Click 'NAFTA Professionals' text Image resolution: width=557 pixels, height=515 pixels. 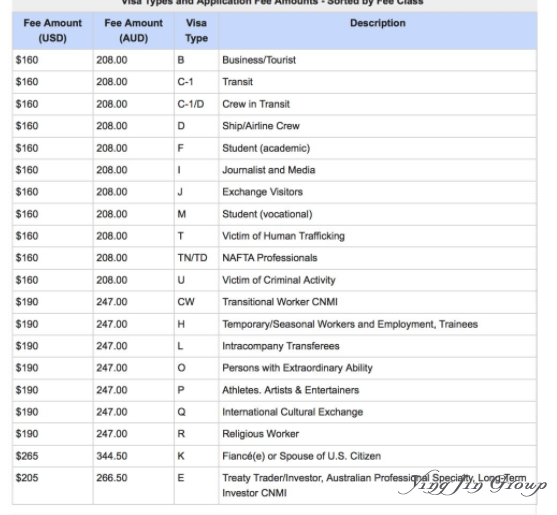pyautogui.click(x=270, y=258)
